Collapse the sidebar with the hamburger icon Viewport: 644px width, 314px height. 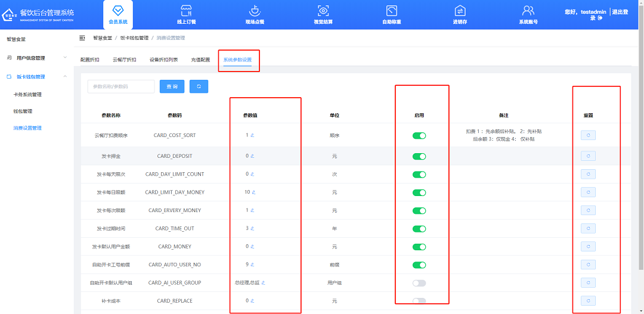point(82,38)
